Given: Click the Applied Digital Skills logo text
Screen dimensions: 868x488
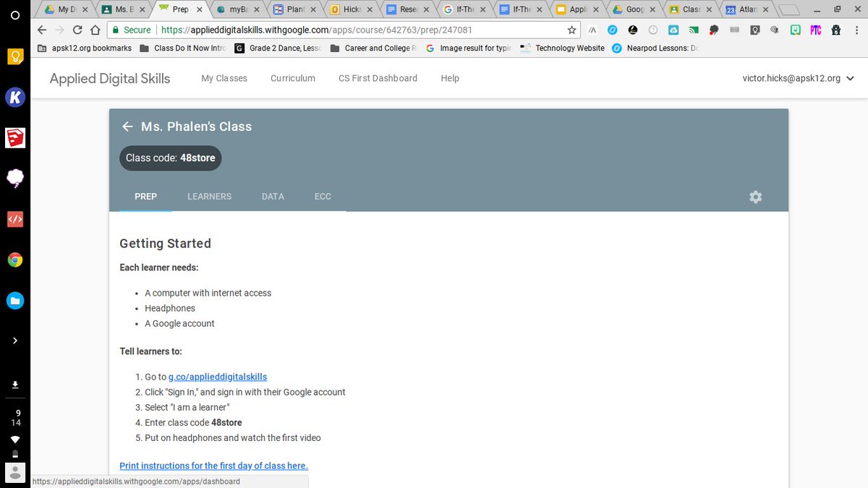Looking at the screenshot, I should [110, 78].
